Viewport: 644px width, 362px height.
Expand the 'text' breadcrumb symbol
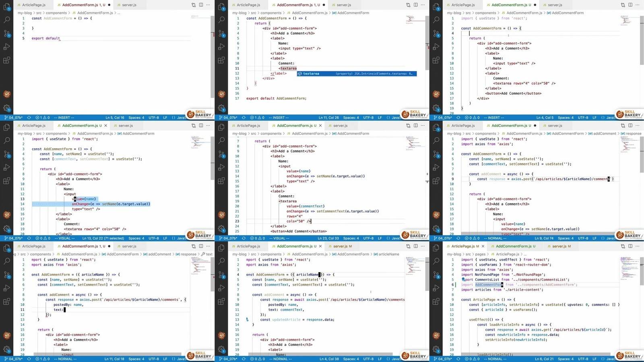click(x=209, y=254)
